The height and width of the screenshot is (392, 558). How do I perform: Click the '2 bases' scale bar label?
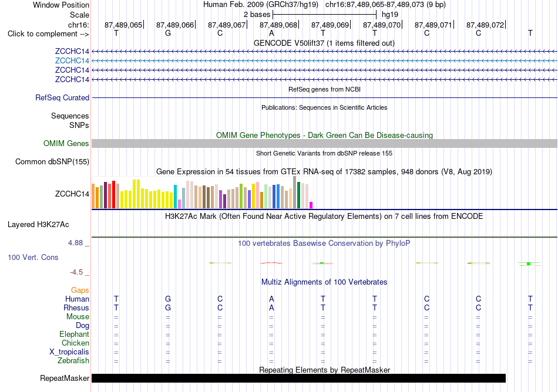(x=257, y=15)
